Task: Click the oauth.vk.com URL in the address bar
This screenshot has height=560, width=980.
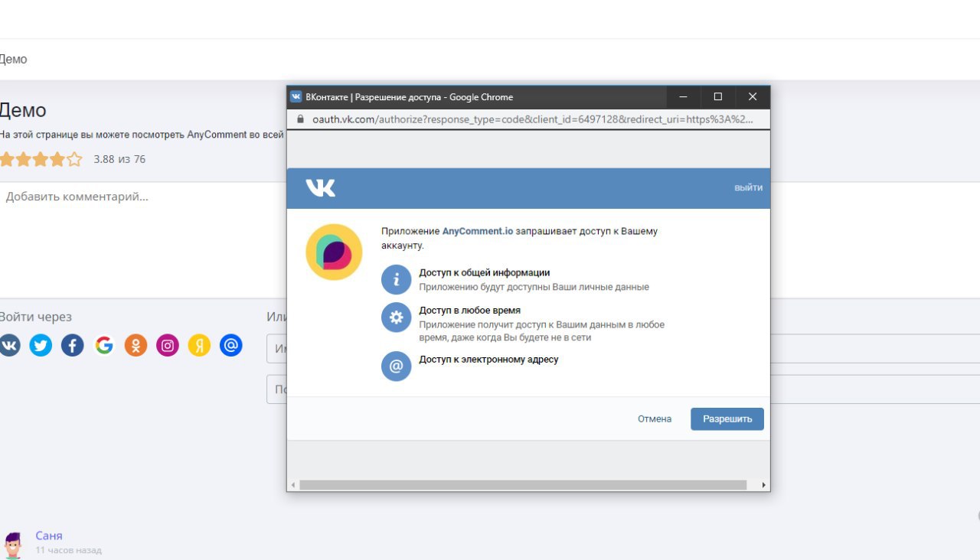Action: 533,119
